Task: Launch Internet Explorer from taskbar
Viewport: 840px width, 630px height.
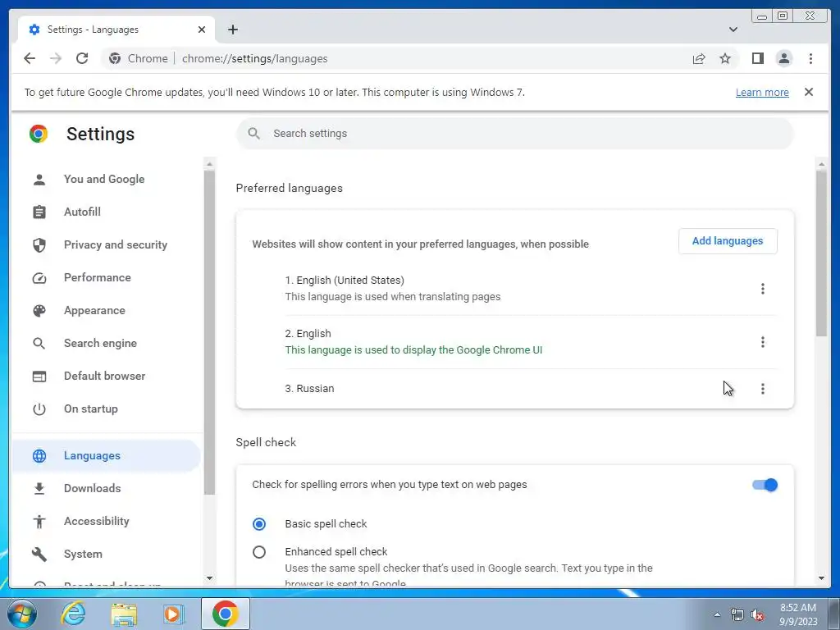Action: point(73,614)
